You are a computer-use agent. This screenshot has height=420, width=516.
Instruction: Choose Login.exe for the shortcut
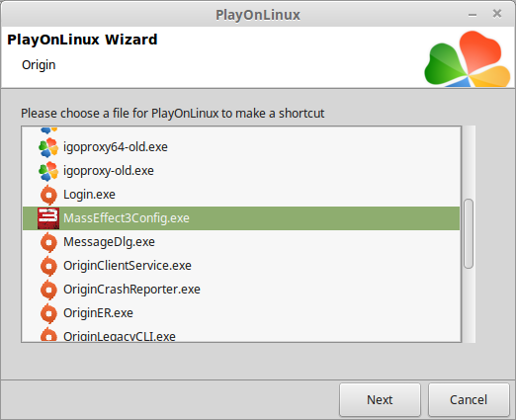pyautogui.click(x=89, y=195)
